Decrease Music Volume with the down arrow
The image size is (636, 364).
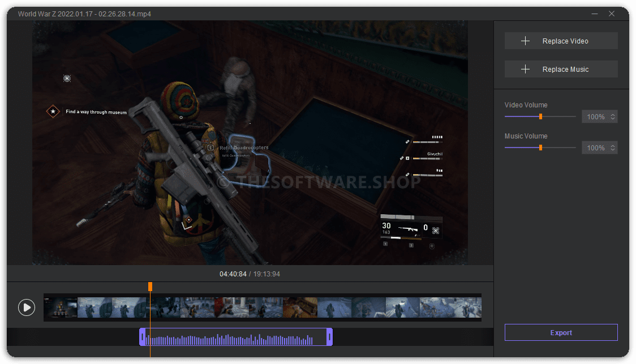(613, 150)
